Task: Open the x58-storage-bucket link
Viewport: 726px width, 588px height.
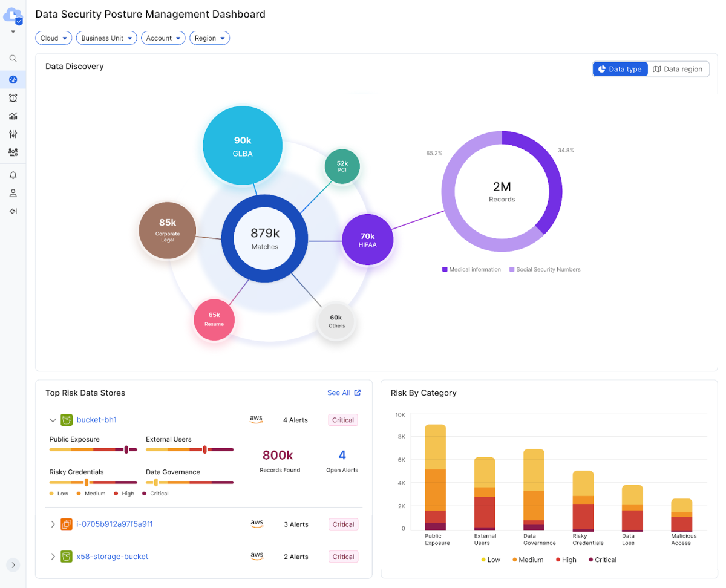Action: point(112,556)
